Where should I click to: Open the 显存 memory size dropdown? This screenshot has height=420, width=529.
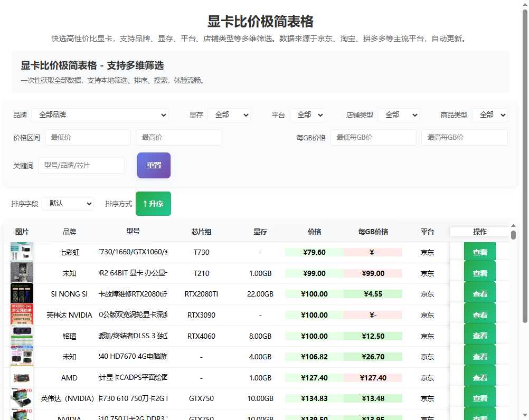click(x=230, y=114)
